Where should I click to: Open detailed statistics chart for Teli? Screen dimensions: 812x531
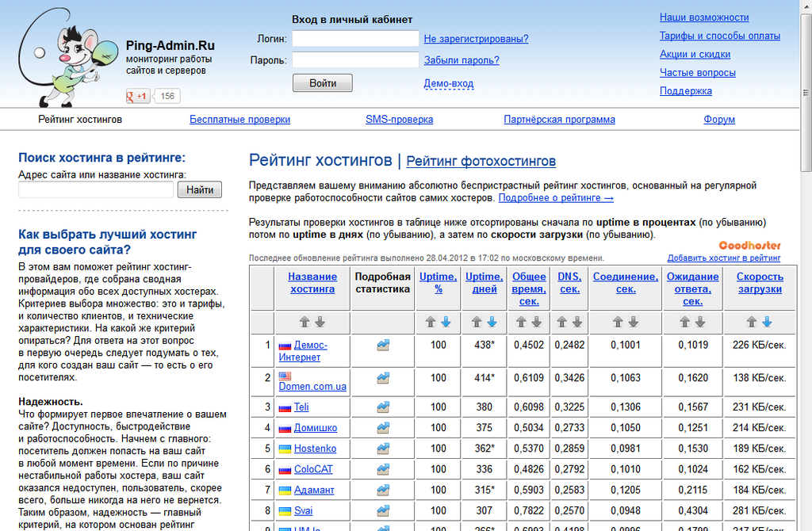(383, 407)
